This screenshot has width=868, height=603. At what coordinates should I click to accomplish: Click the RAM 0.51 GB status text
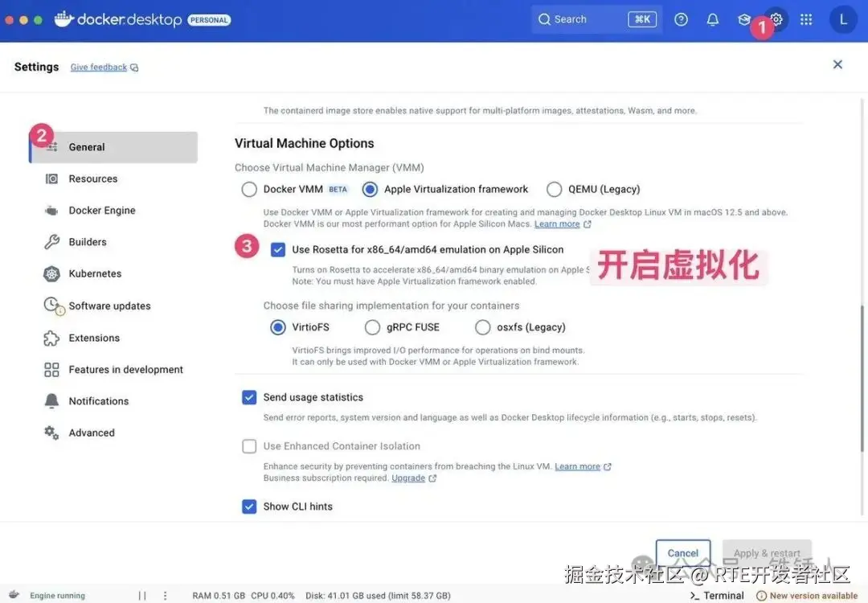(x=219, y=596)
